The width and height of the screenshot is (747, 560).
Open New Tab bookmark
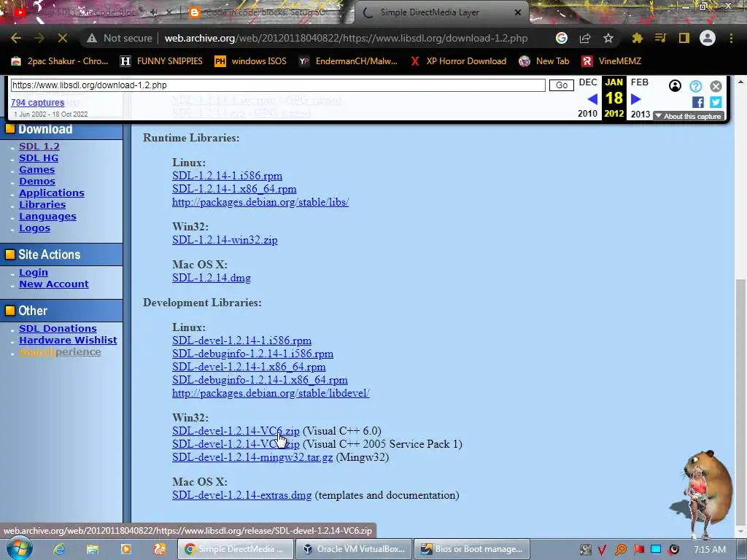point(544,61)
